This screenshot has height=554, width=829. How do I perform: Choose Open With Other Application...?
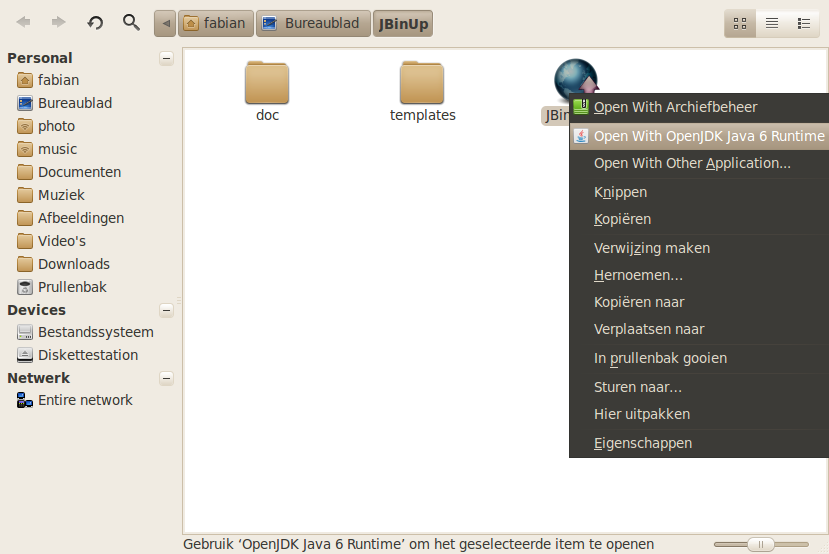click(x=699, y=163)
